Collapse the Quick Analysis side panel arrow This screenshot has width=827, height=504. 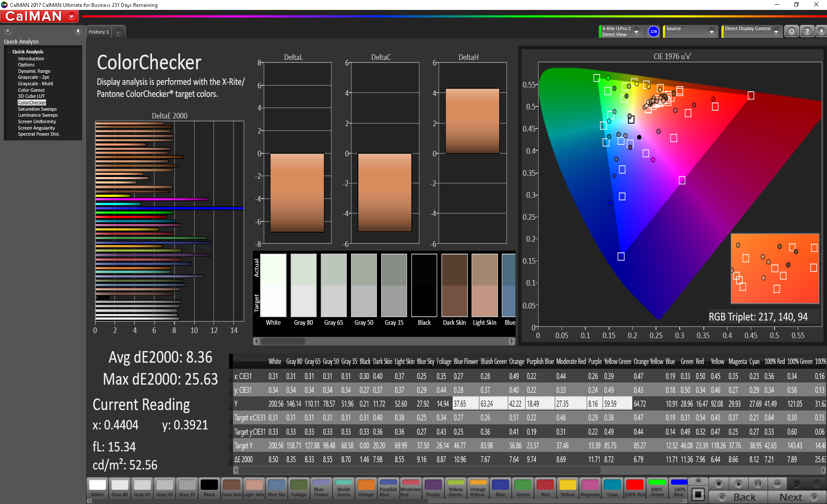click(x=78, y=31)
